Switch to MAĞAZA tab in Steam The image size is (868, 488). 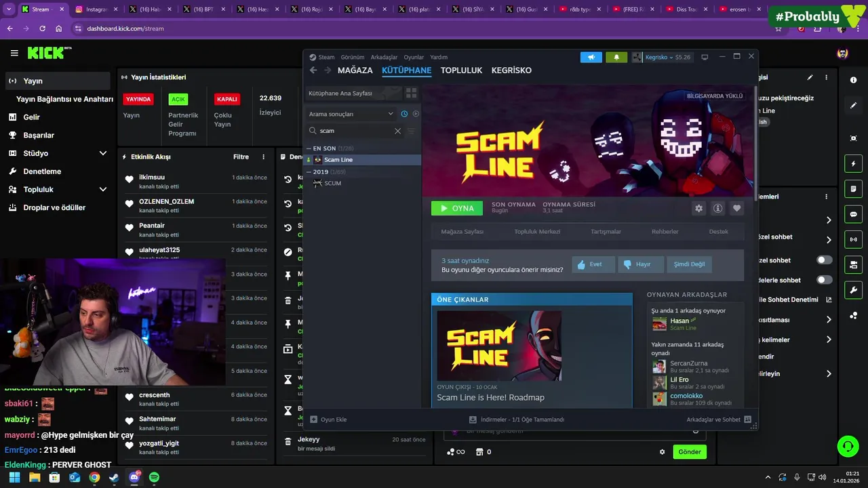(x=355, y=70)
